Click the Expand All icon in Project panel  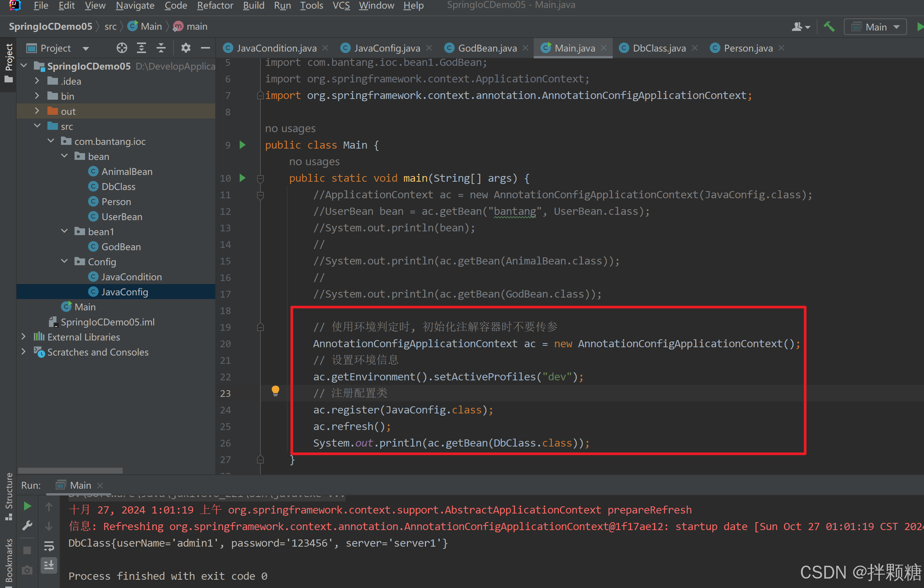point(142,48)
